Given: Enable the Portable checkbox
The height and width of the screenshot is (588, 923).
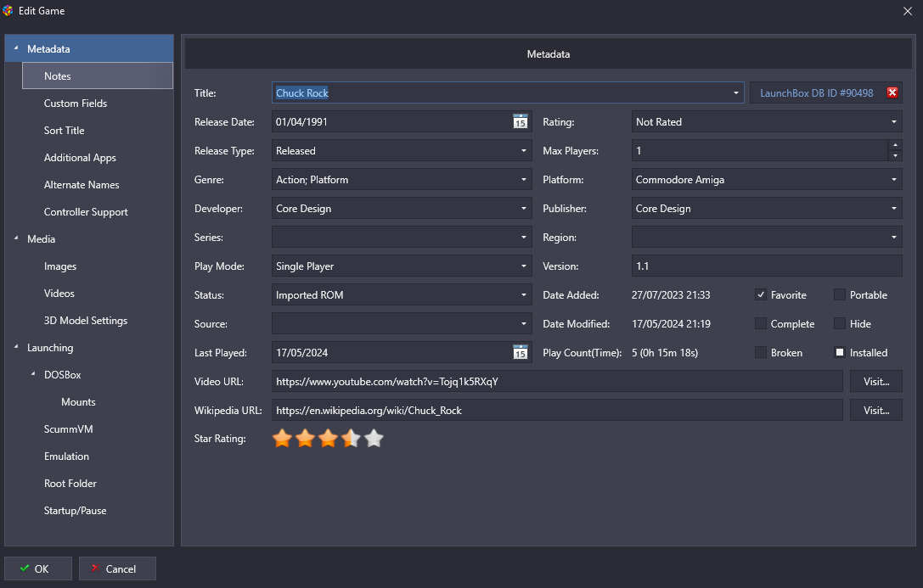Looking at the screenshot, I should (840, 294).
